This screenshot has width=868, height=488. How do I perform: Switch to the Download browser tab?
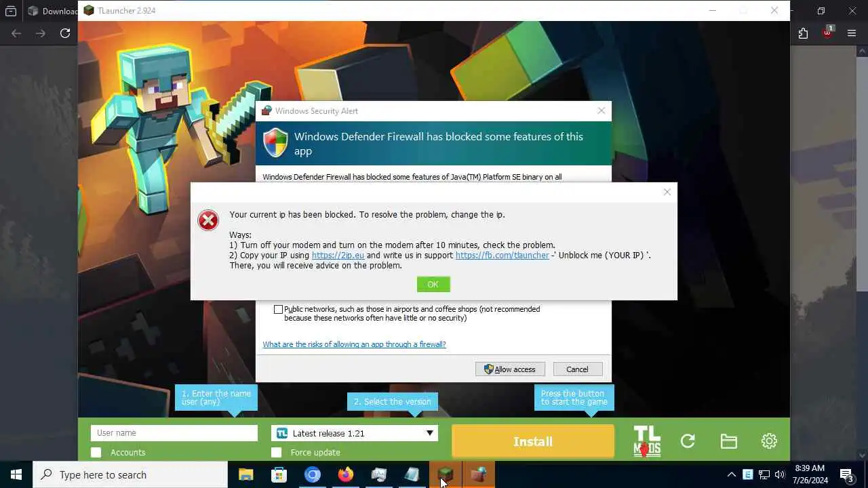[x=52, y=11]
